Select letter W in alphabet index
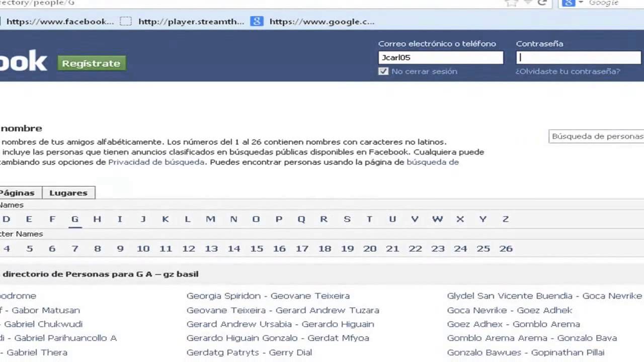The height and width of the screenshot is (362, 644). coord(437,219)
